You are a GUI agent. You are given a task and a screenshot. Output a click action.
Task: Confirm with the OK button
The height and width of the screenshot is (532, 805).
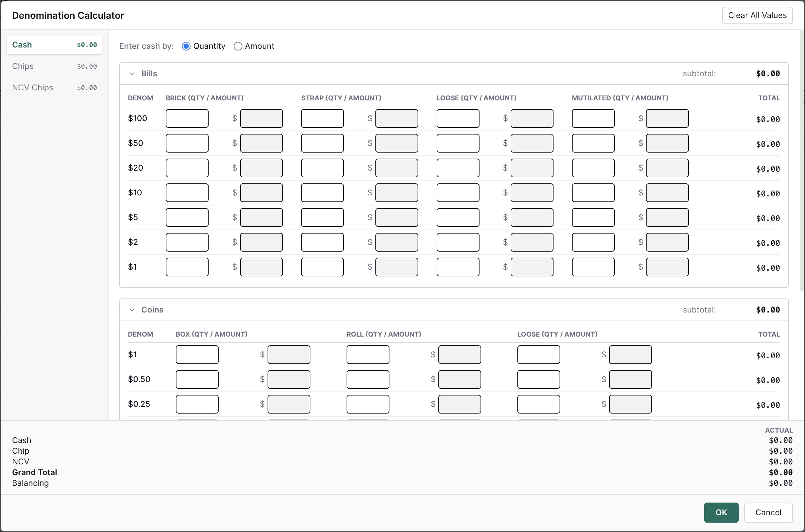pyautogui.click(x=721, y=512)
